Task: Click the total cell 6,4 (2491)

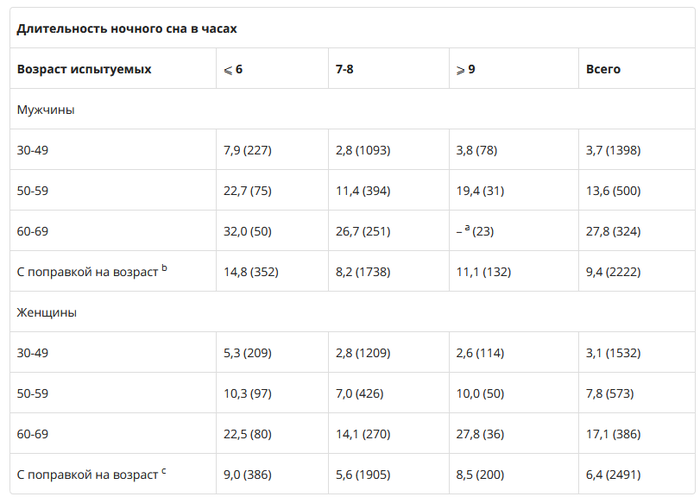Action: pyautogui.click(x=613, y=474)
